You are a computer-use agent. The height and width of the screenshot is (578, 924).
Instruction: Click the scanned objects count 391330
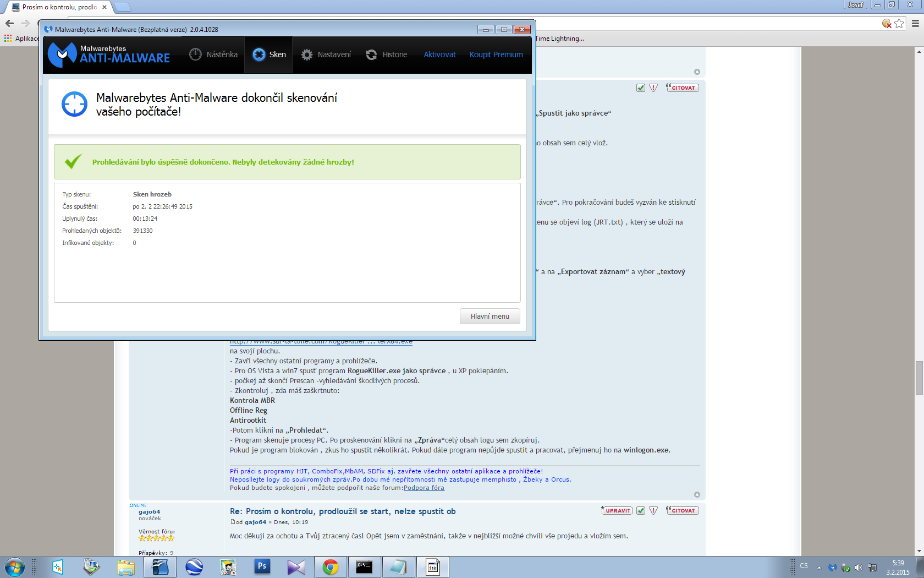point(143,231)
